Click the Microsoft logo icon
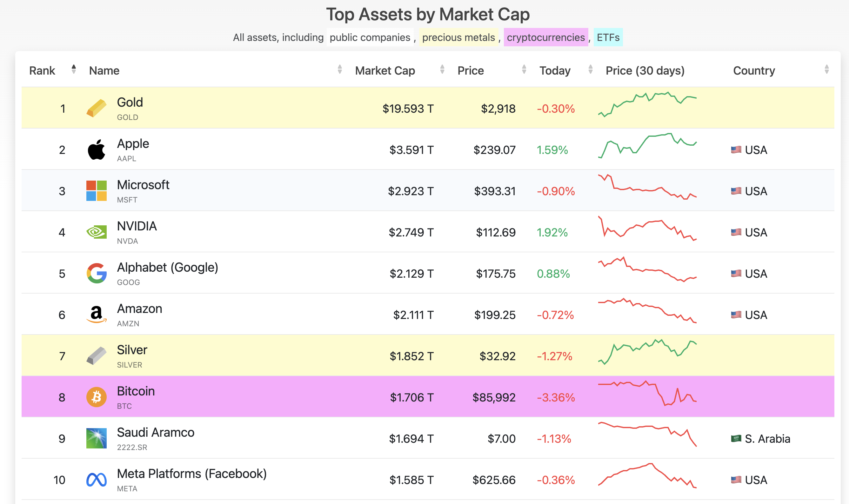The width and height of the screenshot is (849, 504). pyautogui.click(x=97, y=191)
